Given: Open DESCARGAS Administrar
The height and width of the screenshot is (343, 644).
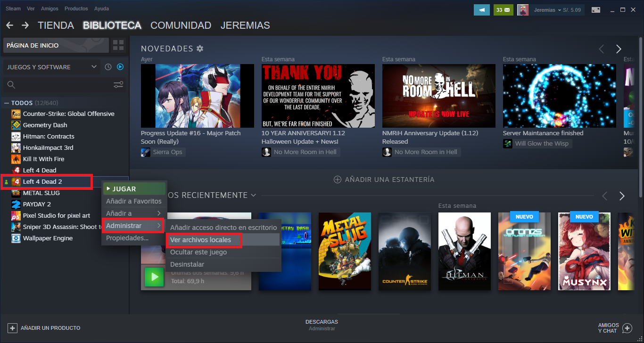Looking at the screenshot, I should (x=322, y=325).
